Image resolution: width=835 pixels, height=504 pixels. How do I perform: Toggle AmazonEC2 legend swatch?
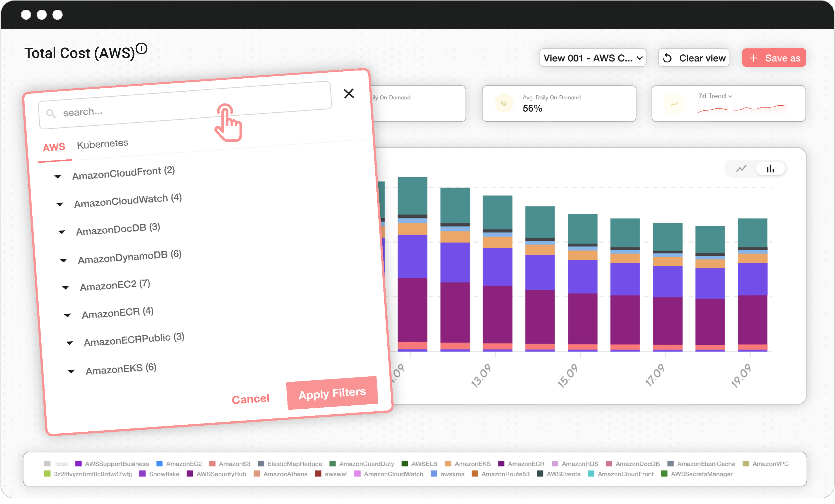[159, 464]
